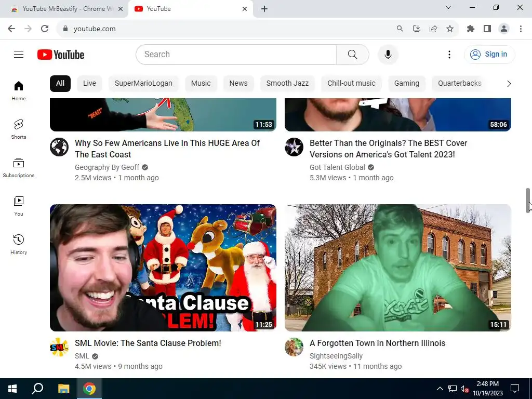Viewport: 532px width, 399px height.
Task: Click the Got Talent Global star avatar
Action: (294, 147)
